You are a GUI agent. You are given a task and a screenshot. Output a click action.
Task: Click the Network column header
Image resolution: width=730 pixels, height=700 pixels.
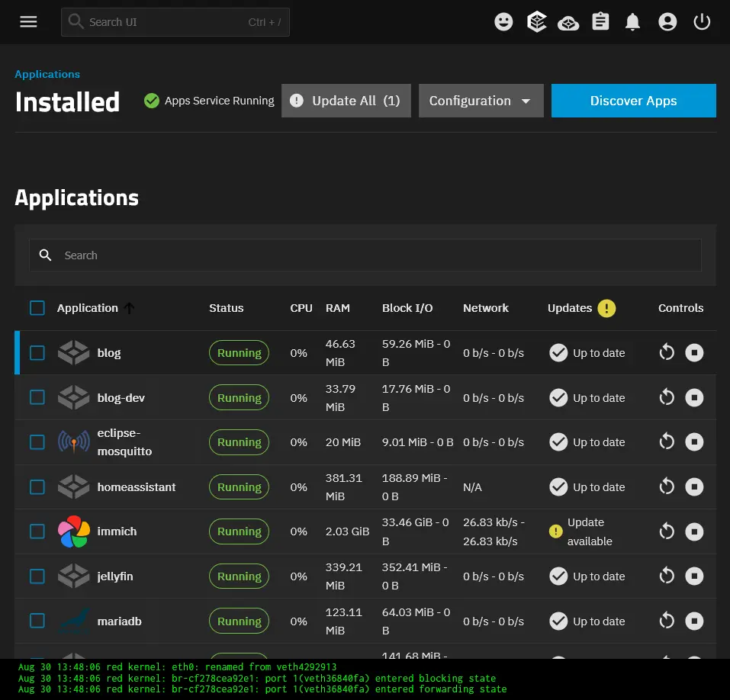click(486, 308)
